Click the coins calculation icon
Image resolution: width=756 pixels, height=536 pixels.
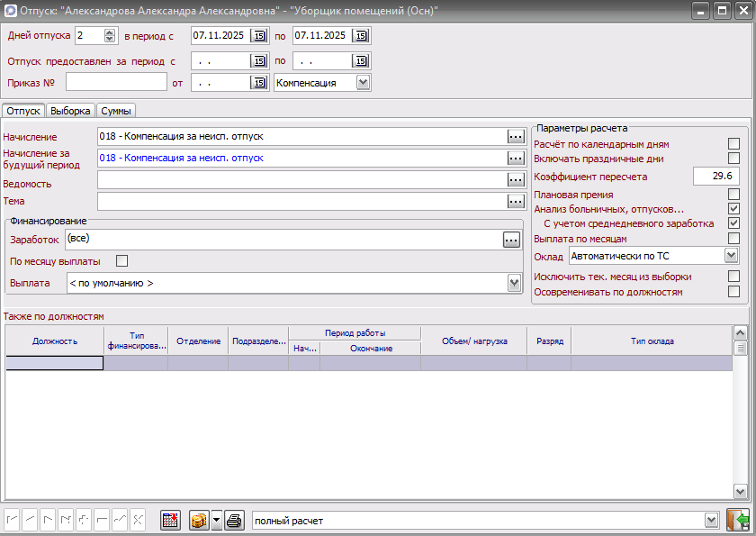[x=199, y=521]
